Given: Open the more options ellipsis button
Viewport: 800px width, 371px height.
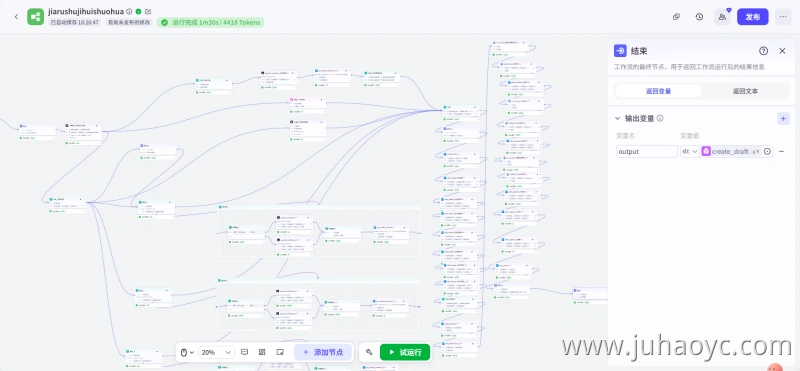Looking at the screenshot, I should (783, 17).
